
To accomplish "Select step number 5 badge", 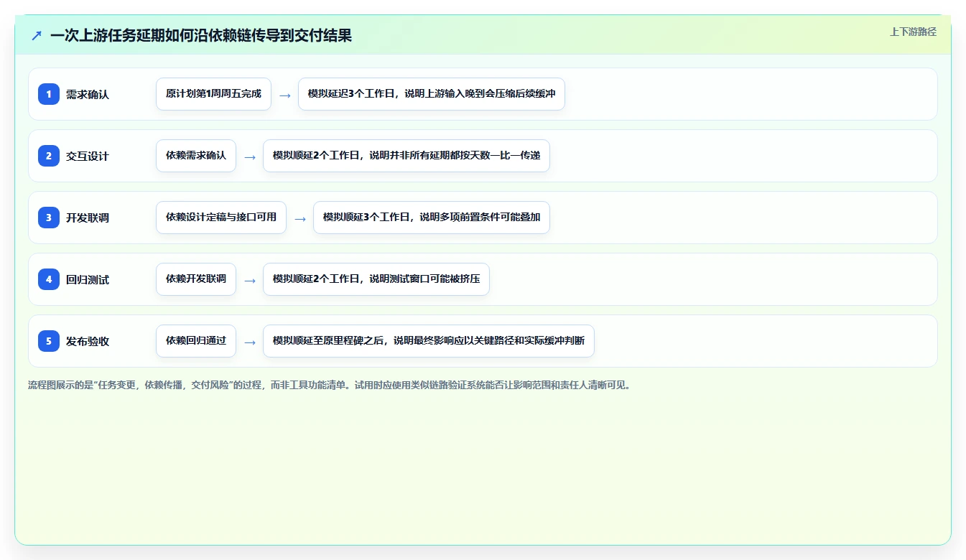I will pos(49,341).
